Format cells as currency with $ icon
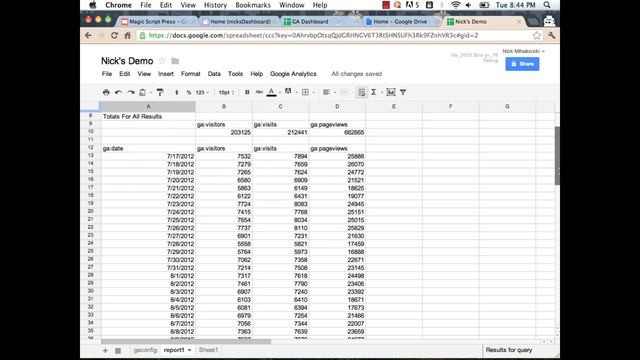 (177, 92)
